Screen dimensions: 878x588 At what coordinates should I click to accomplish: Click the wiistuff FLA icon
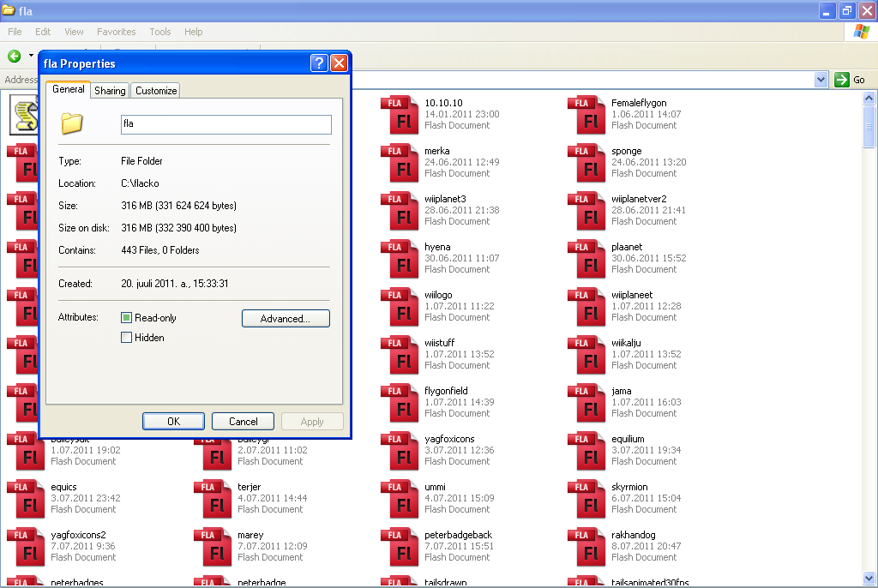(x=400, y=357)
